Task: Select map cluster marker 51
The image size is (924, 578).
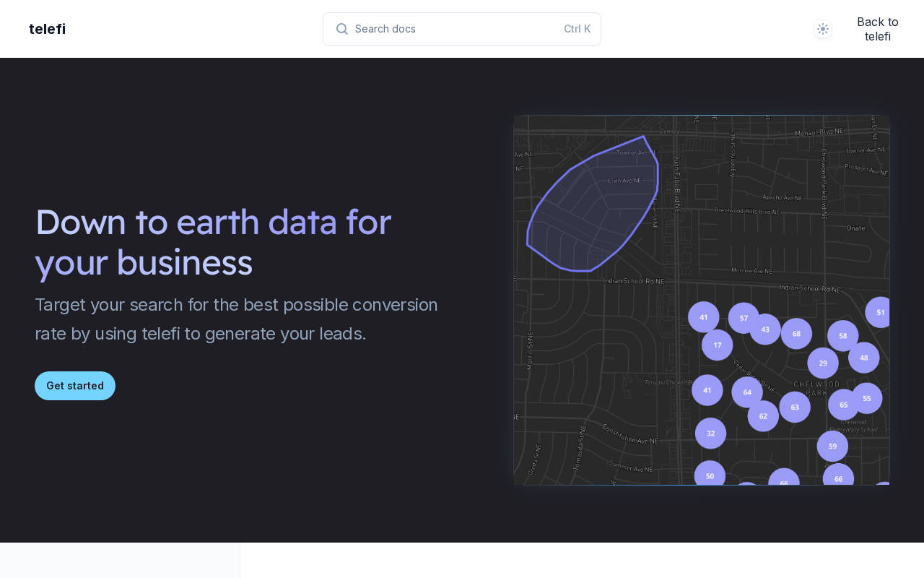Action: [880, 312]
